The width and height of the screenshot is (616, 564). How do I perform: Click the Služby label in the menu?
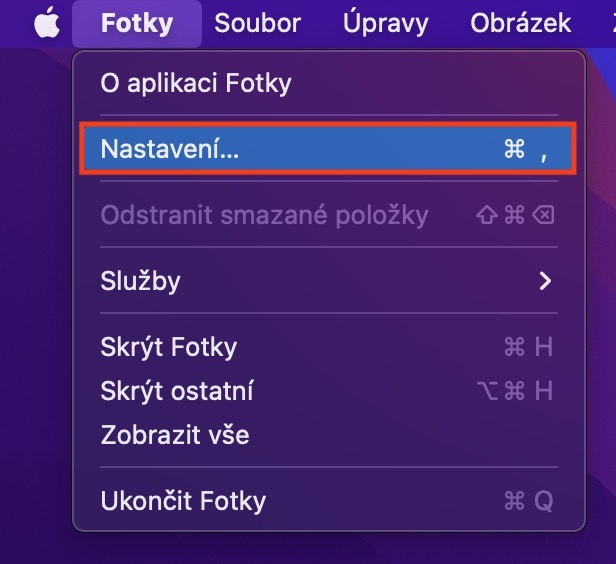(141, 280)
